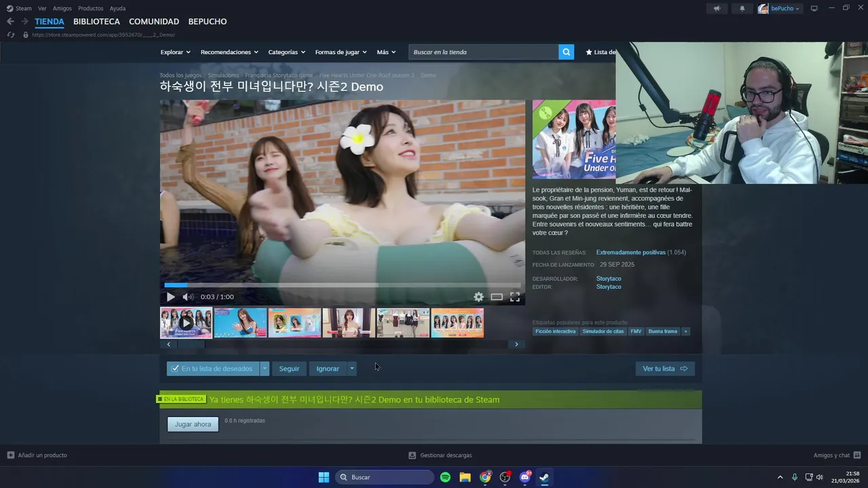Select the pool scene screenshot thumbnail

click(x=240, y=323)
